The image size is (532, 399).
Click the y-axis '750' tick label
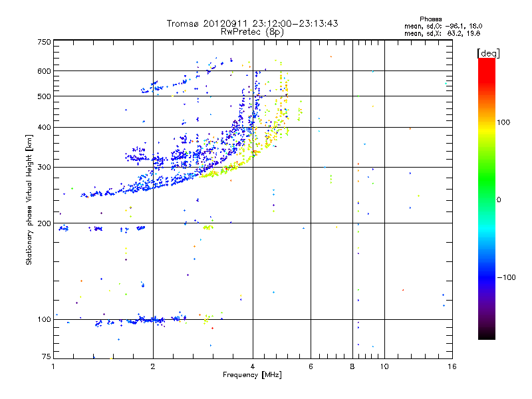[x=44, y=42]
